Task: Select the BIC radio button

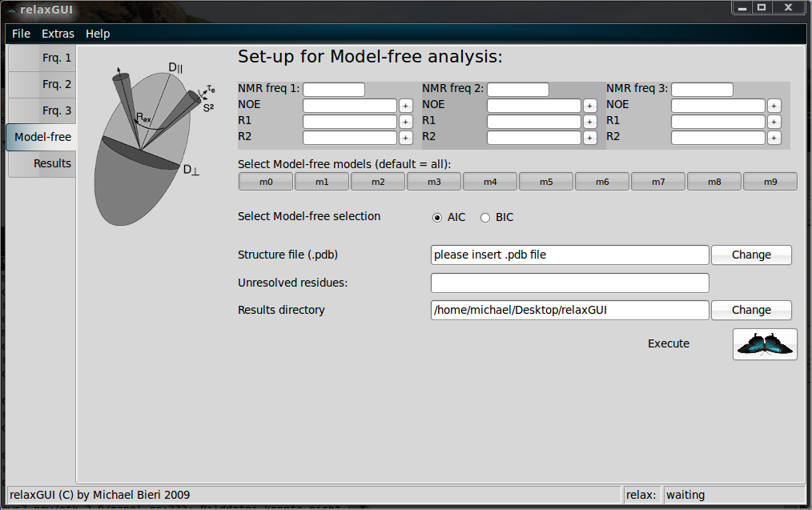Action: point(485,217)
